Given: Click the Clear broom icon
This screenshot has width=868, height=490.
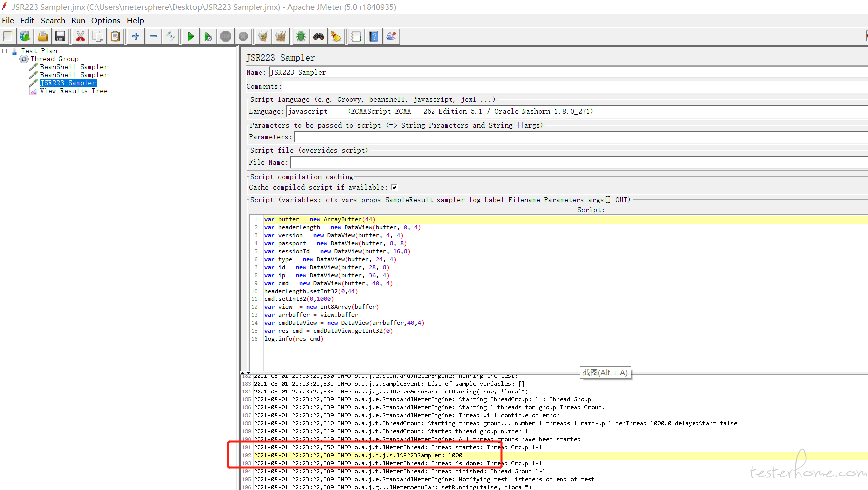Looking at the screenshot, I should [263, 36].
